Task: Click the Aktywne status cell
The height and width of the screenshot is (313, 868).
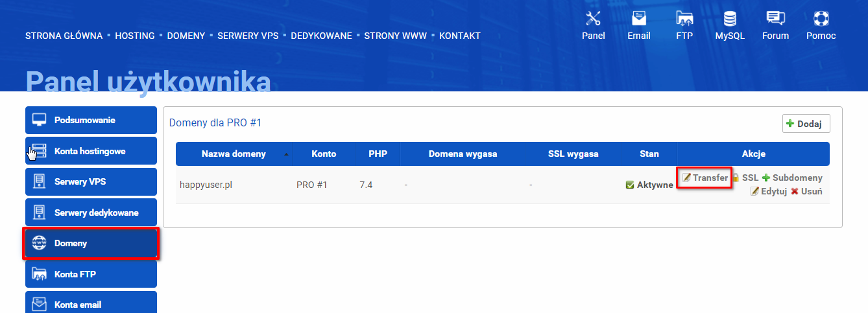Action: click(649, 185)
